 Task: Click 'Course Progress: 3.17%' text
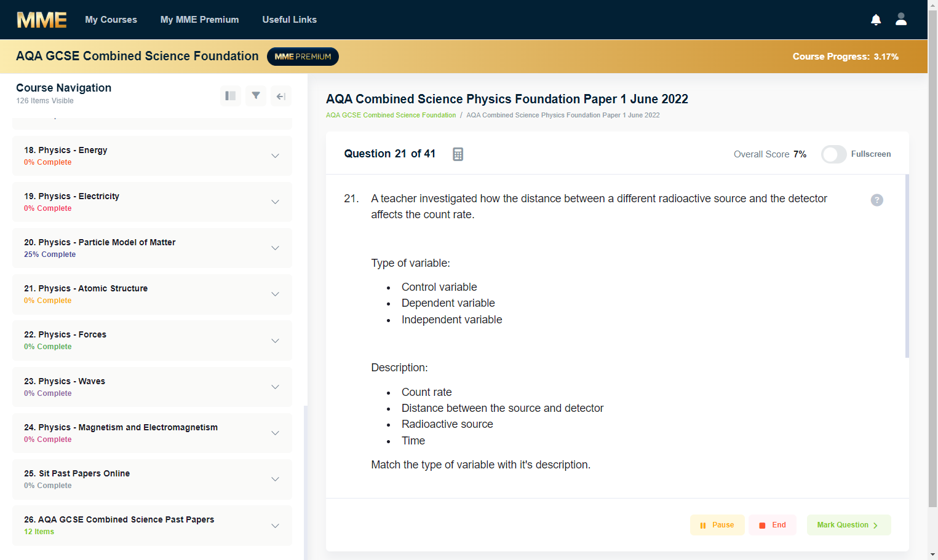point(845,57)
